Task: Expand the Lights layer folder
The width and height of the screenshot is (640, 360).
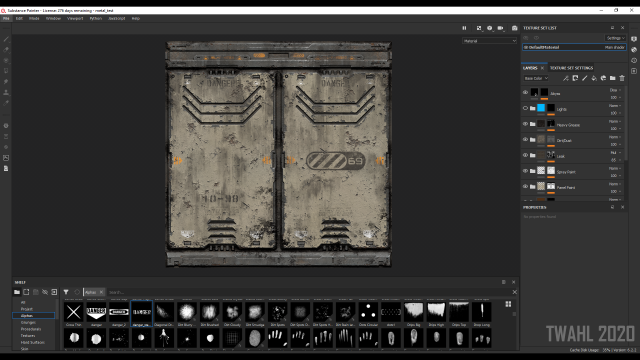Action: tap(533, 109)
